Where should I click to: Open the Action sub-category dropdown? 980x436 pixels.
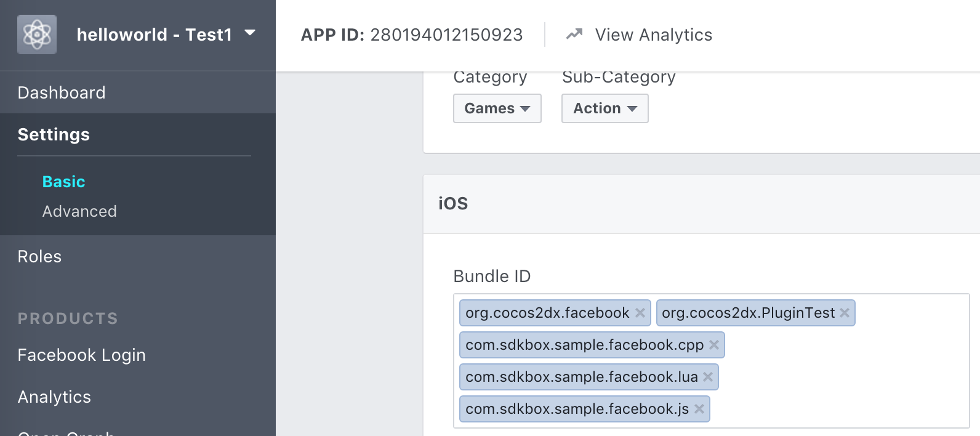pos(605,108)
